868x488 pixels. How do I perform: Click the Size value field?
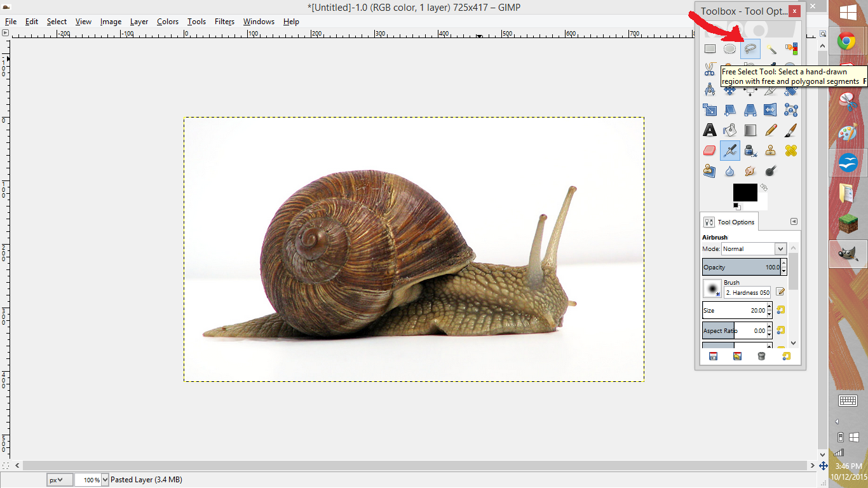pos(734,310)
